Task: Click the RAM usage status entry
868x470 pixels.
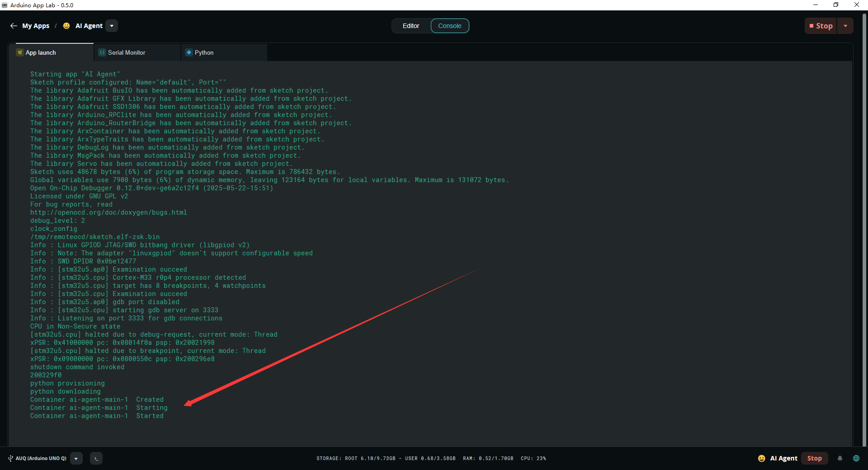Action: coord(488,458)
